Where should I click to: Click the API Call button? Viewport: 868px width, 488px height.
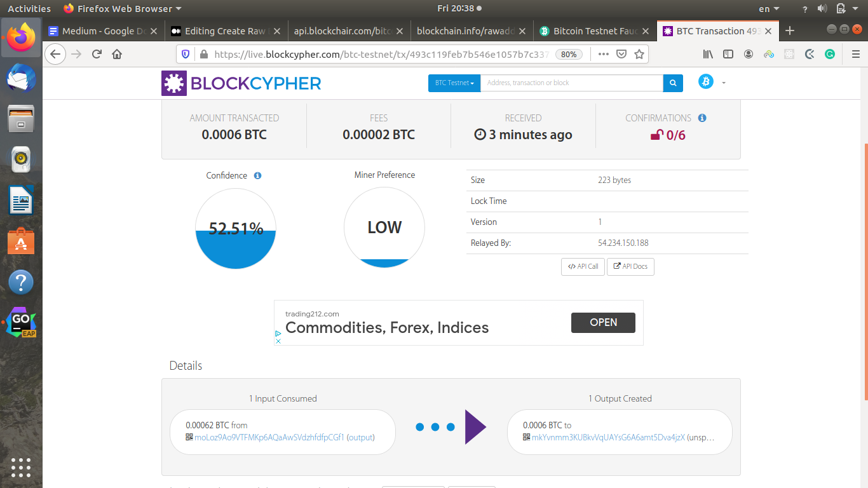click(583, 267)
